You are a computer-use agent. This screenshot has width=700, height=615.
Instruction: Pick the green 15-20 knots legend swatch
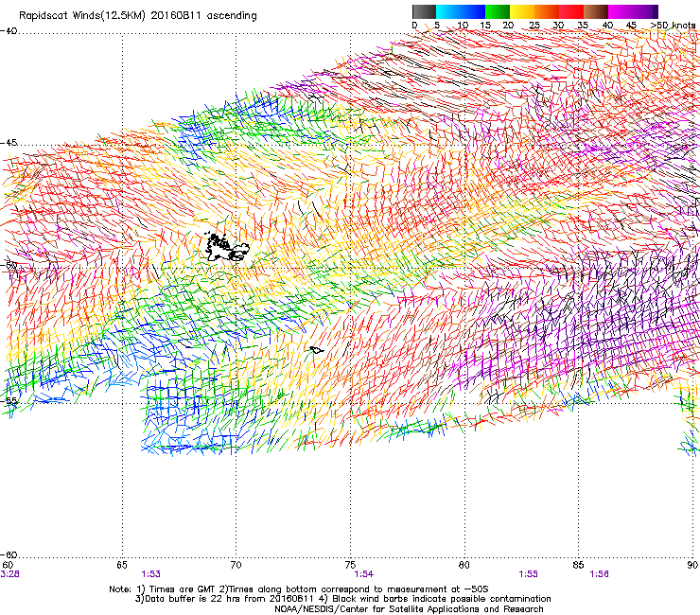point(498,11)
